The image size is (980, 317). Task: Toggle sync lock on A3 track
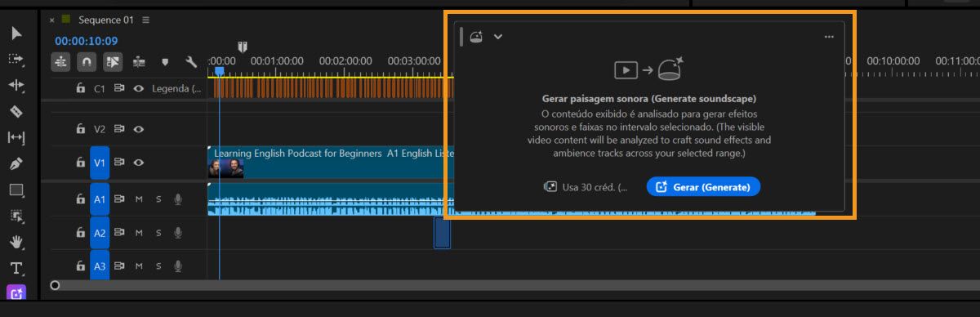(119, 266)
